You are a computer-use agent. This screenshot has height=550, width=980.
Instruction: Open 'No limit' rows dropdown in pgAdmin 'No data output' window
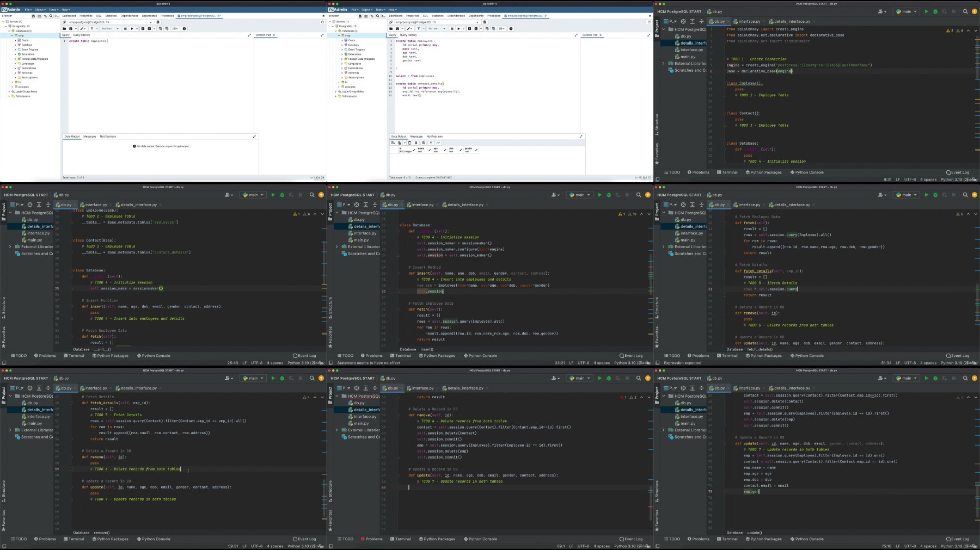110,29
